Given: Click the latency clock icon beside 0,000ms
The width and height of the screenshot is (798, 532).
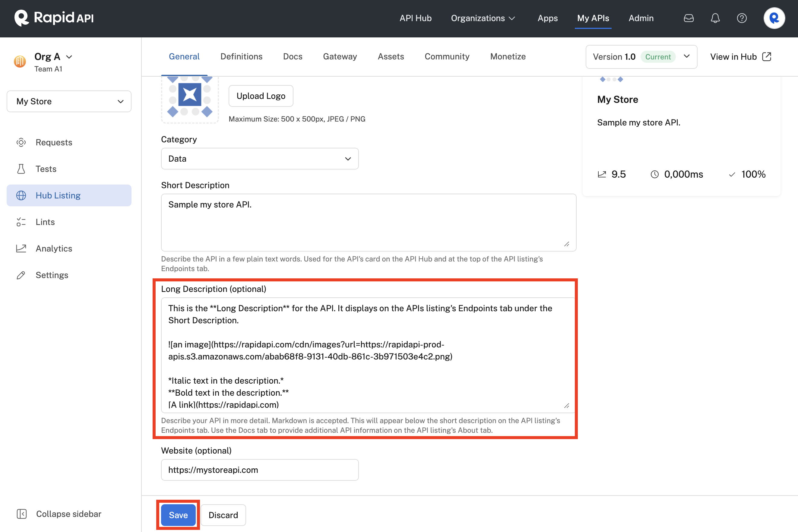Looking at the screenshot, I should pyautogui.click(x=654, y=174).
